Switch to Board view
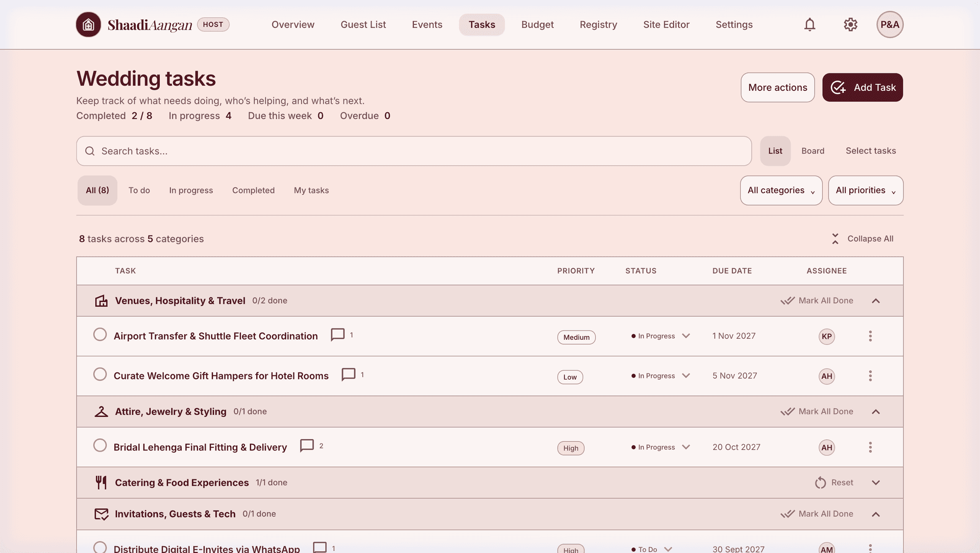 tap(813, 151)
